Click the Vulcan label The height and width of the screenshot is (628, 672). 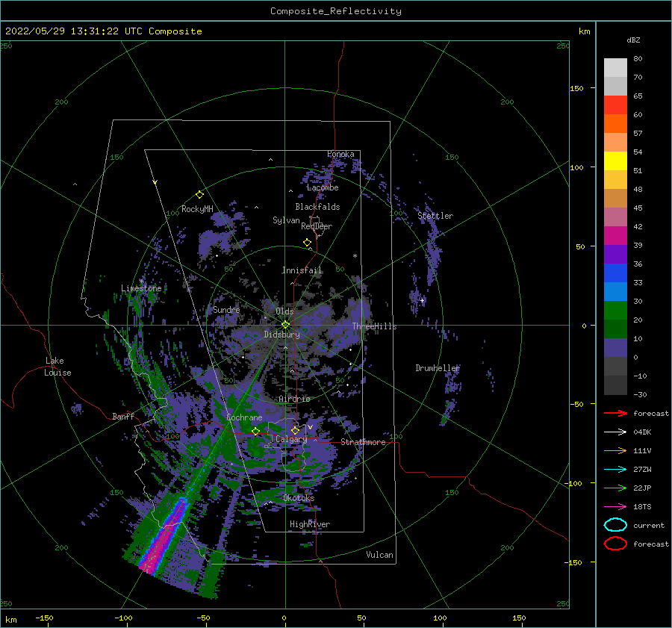pyautogui.click(x=380, y=555)
